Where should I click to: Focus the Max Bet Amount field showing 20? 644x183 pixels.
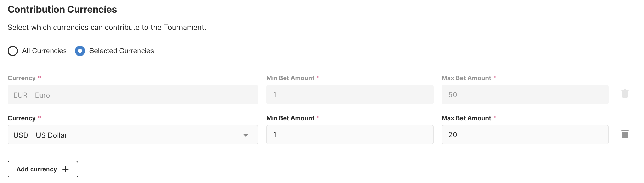tap(525, 135)
